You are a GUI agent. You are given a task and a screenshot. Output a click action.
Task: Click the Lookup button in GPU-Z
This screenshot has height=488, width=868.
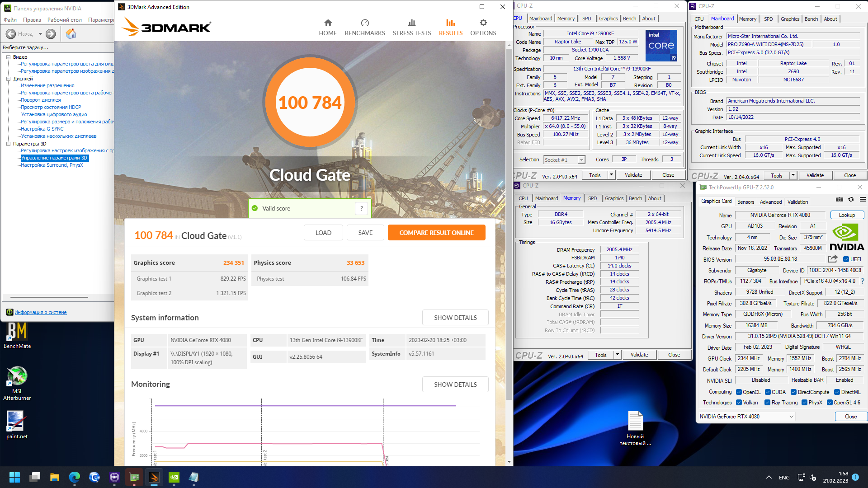tap(847, 215)
